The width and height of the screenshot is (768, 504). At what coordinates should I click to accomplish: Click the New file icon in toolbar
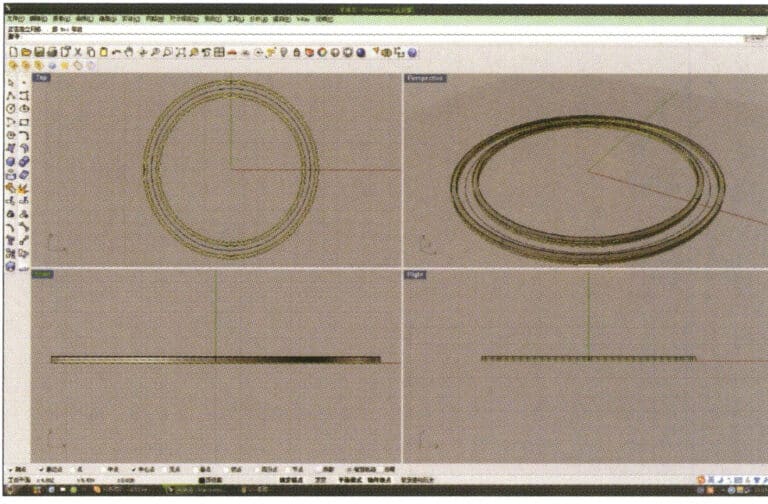pos(14,52)
